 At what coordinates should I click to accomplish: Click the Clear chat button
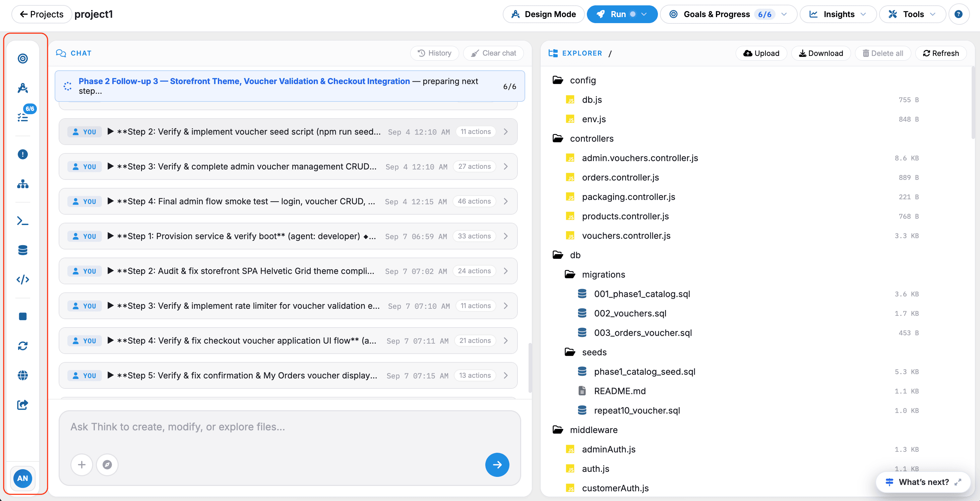coord(493,53)
